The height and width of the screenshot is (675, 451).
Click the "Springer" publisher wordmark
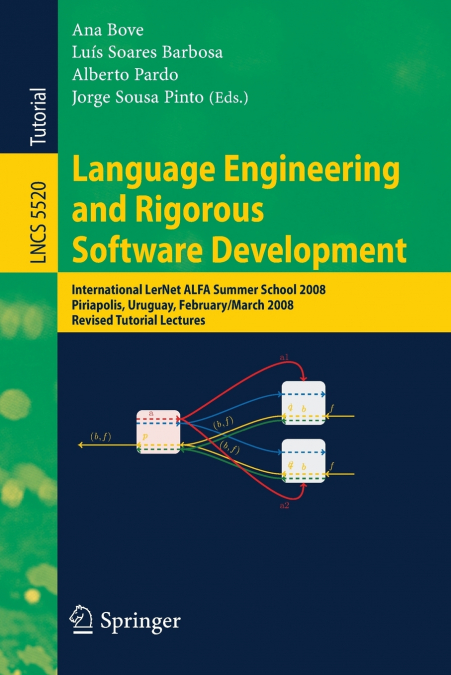140,621
